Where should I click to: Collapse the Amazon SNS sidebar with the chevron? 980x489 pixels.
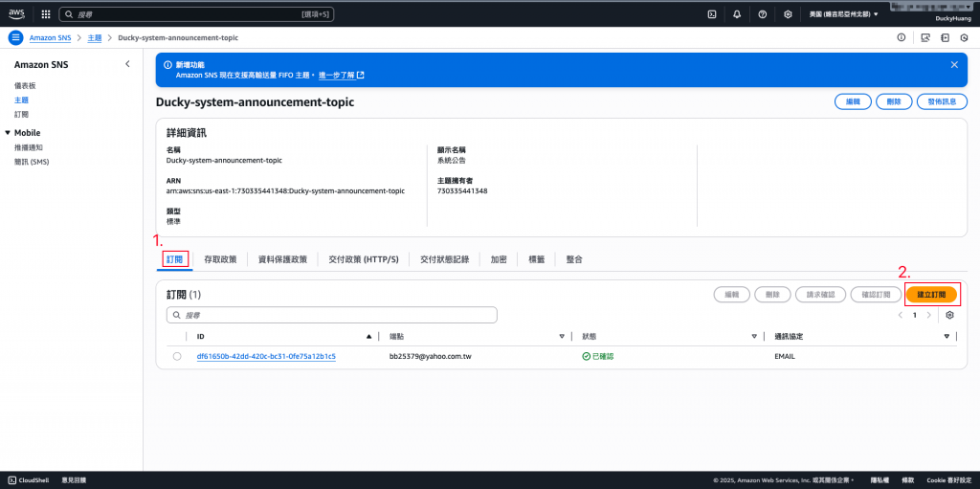pyautogui.click(x=127, y=64)
